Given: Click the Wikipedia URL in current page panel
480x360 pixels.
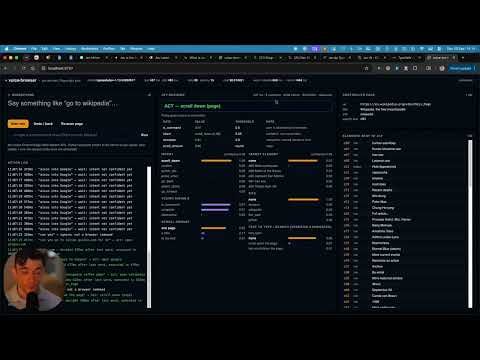Looking at the screenshot, I should pyautogui.click(x=395, y=104).
